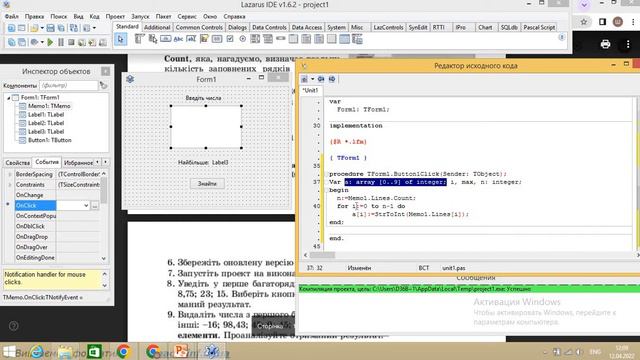Viewport: 640px width, 360px height.
Task: Click the Знайти button on Form1
Action: (x=207, y=184)
